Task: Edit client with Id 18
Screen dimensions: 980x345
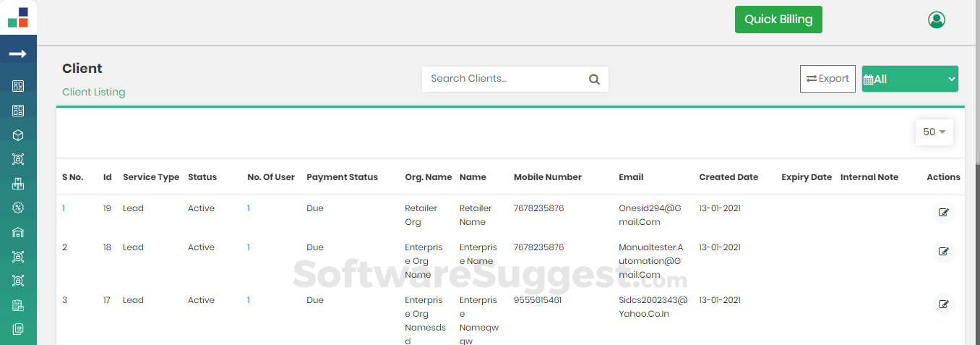Action: point(943,252)
